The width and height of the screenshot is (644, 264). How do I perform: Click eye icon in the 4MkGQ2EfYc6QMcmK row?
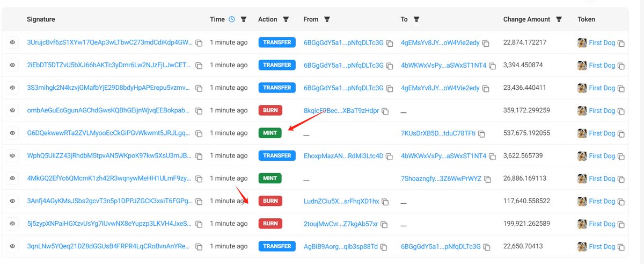coord(12,179)
